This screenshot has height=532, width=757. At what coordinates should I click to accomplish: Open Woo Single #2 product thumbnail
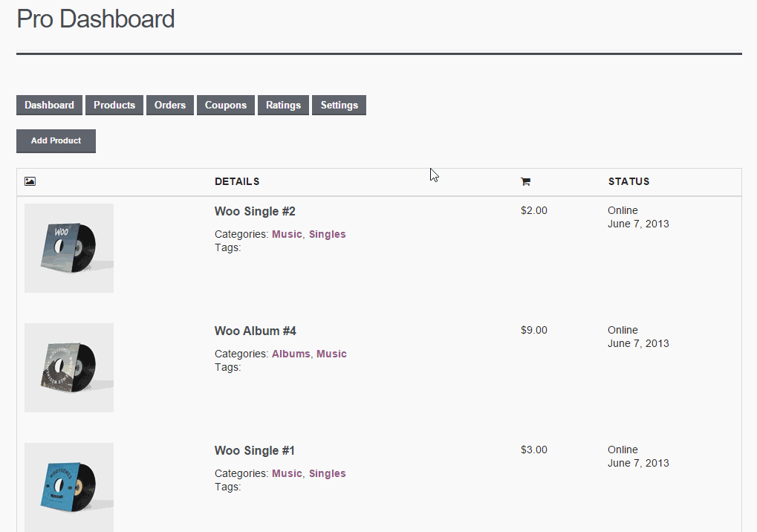tap(69, 248)
